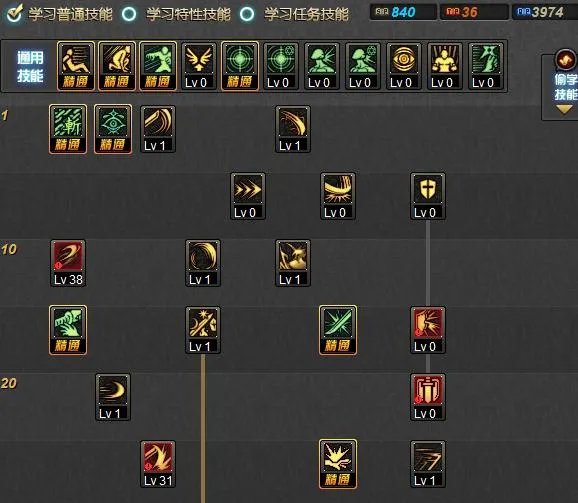Open the 偷学技能 side tab icon
The image size is (578, 503).
click(x=565, y=60)
